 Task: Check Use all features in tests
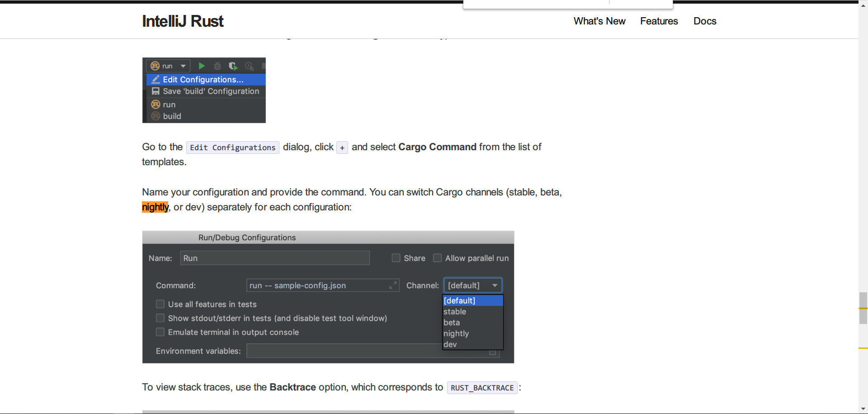pos(160,304)
